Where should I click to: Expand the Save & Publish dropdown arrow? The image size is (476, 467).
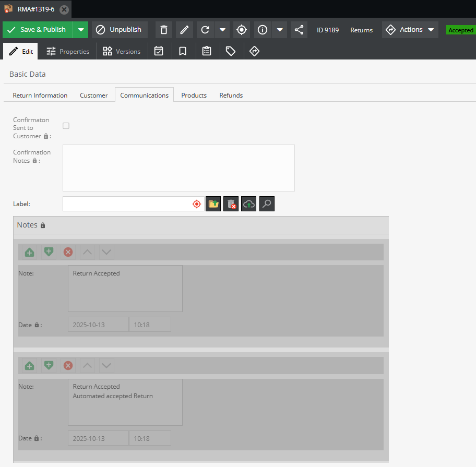81,30
